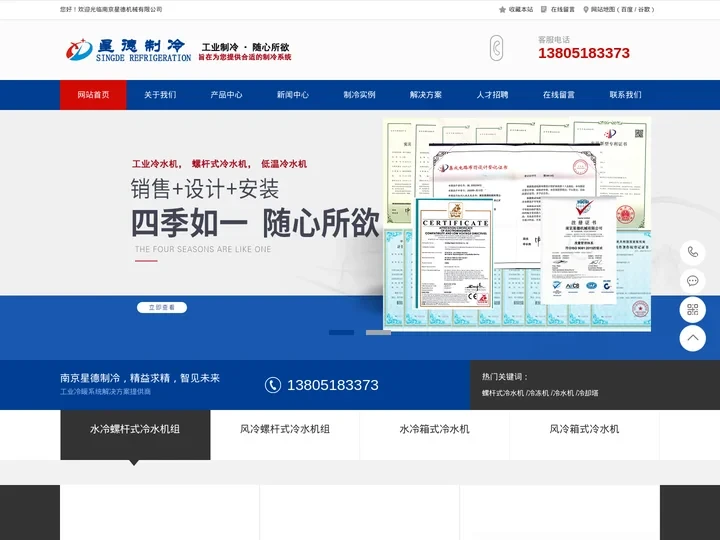This screenshot has width=720, height=540.
Task: Go to 网站首页 in navigation
Action: [93, 95]
